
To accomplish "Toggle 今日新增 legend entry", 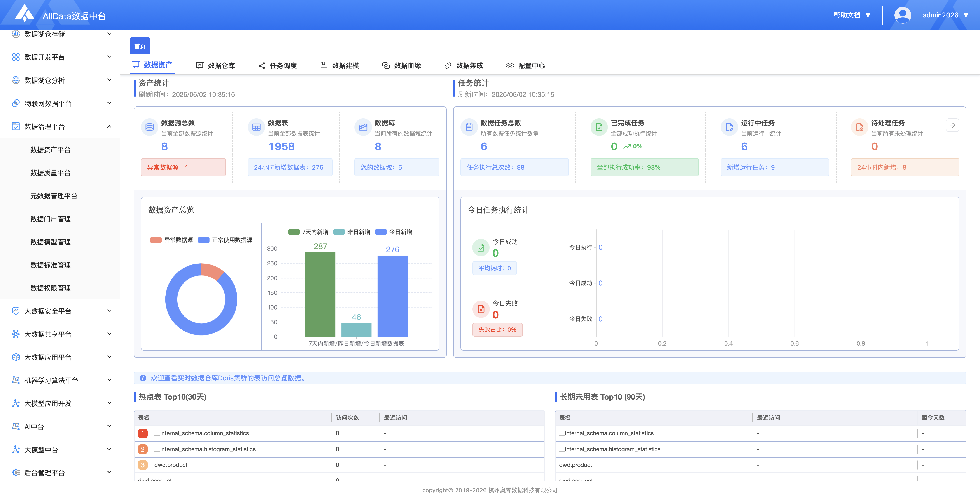I will coord(394,232).
